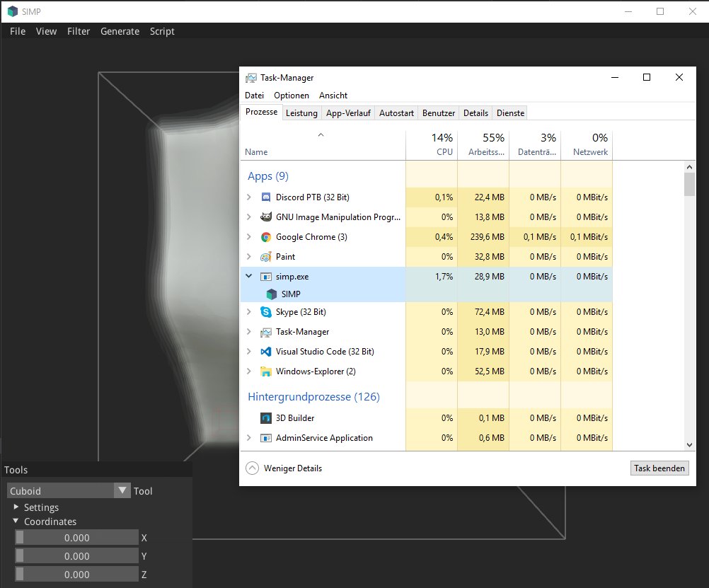Screen dimensions: 709x588
Task: Switch to the Details tab
Action: click(475, 113)
